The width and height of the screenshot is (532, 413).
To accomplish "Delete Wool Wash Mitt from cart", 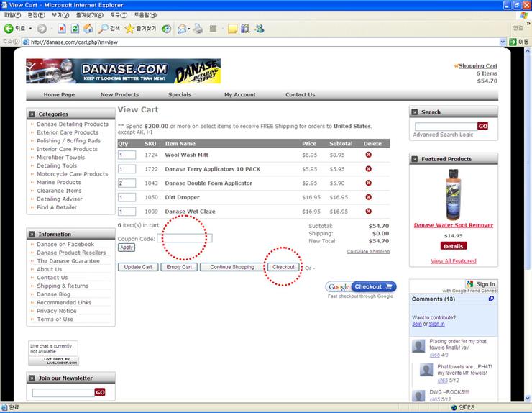I will click(369, 155).
